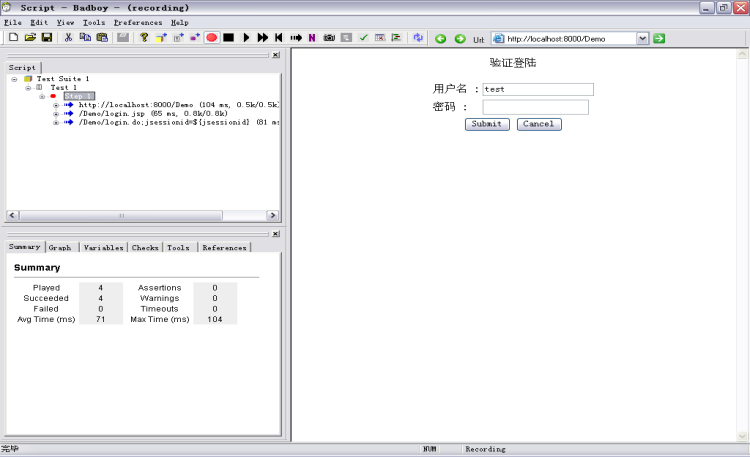This screenshot has height=457, width=750.
Task: Expand the /Demo/login.do request node
Action: (56, 123)
